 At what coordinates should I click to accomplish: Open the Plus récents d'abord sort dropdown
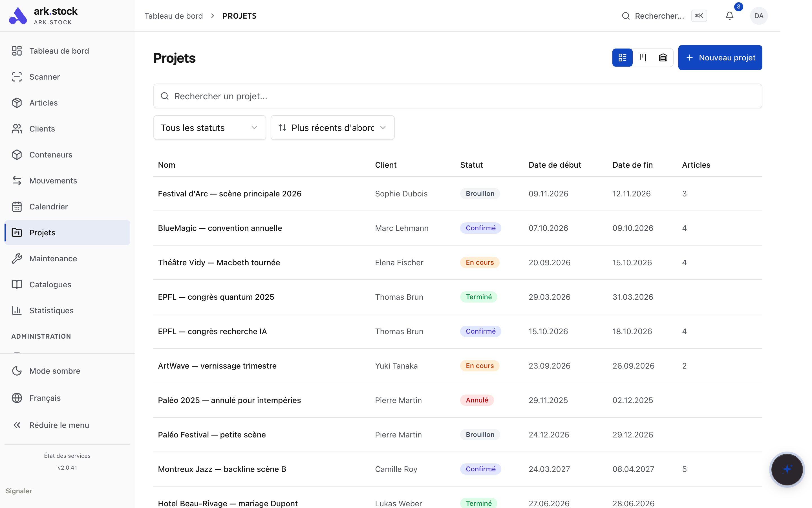point(332,128)
